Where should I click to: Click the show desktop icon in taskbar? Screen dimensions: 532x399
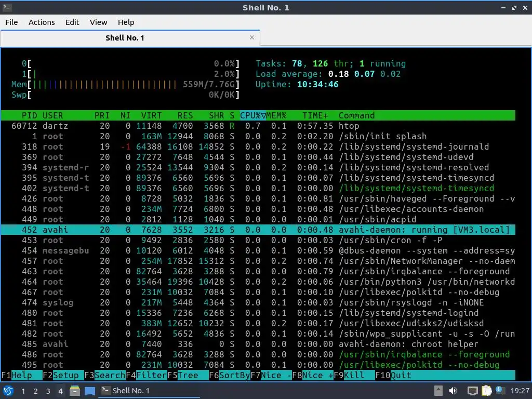pyautogui.click(x=90, y=391)
